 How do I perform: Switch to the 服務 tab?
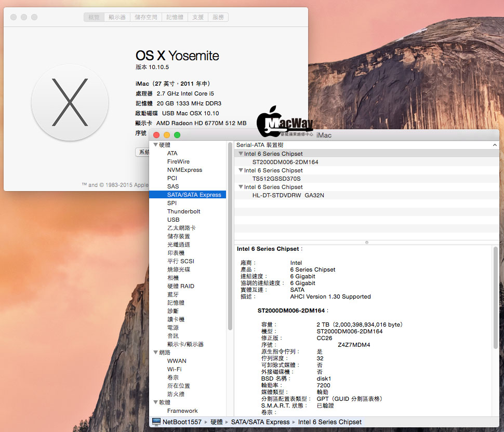pyautogui.click(x=218, y=17)
